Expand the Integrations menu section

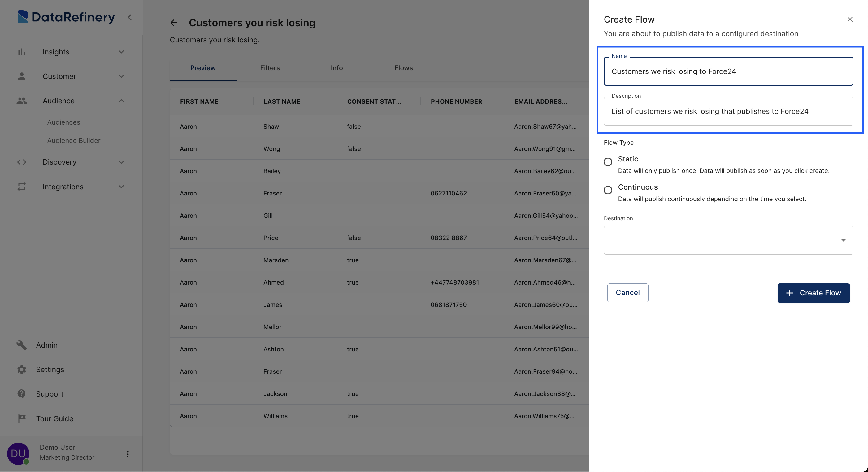click(122, 187)
